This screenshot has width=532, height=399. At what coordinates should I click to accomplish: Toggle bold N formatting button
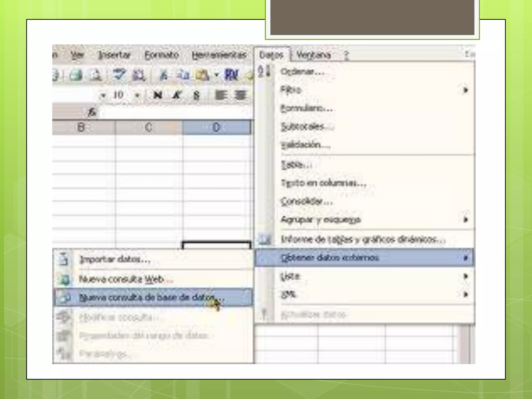[158, 95]
